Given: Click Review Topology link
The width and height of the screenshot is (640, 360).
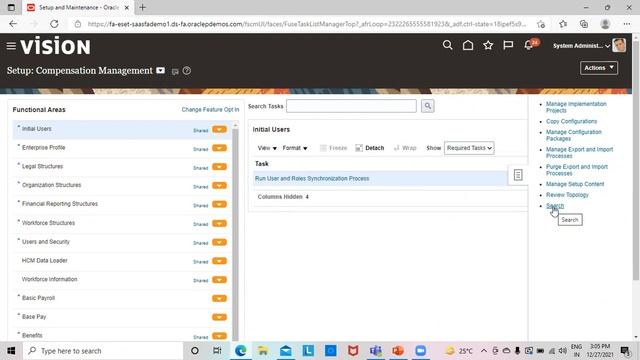Looking at the screenshot, I should [567, 195].
